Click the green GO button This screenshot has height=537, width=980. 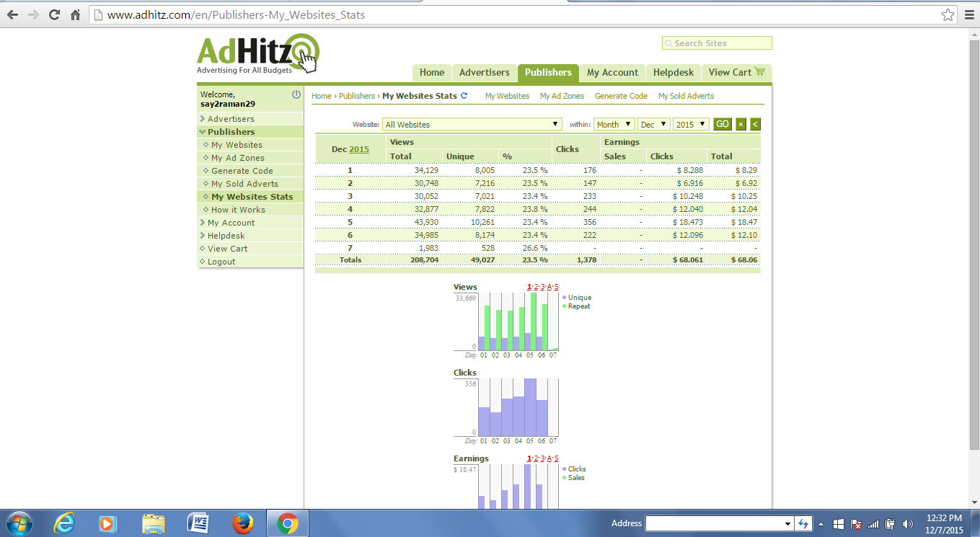tap(723, 124)
